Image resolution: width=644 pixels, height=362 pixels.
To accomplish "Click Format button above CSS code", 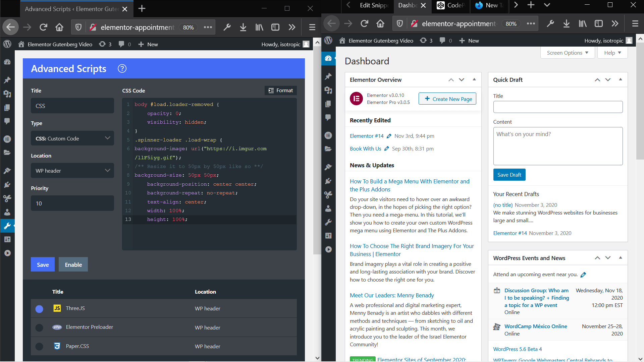I will 281,90.
